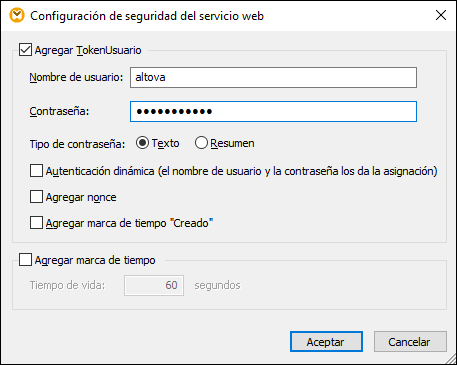Enable the Autenticación dinámica checkbox
457x365 pixels.
(x=36, y=171)
